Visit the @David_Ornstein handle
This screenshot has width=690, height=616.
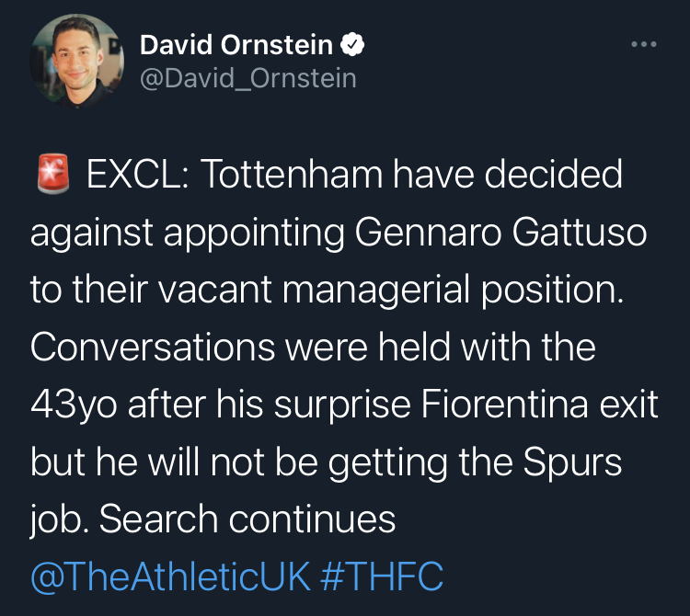point(247,78)
